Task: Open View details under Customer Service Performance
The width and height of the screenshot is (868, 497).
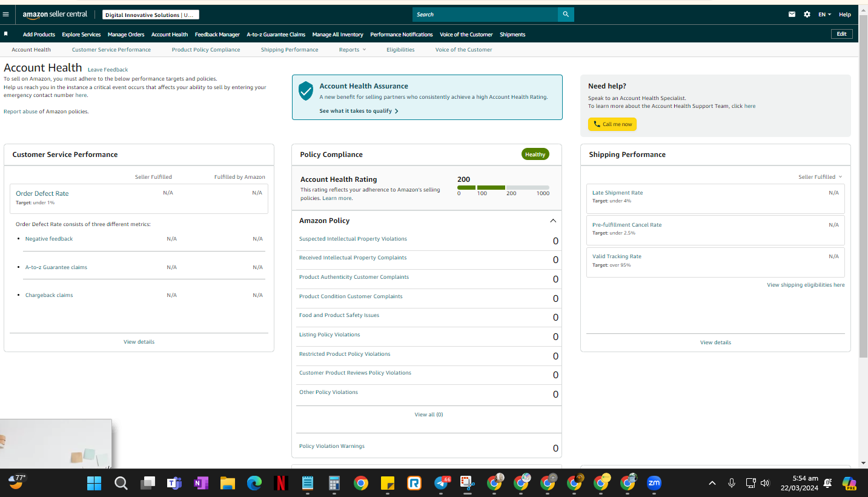Action: [x=139, y=342]
